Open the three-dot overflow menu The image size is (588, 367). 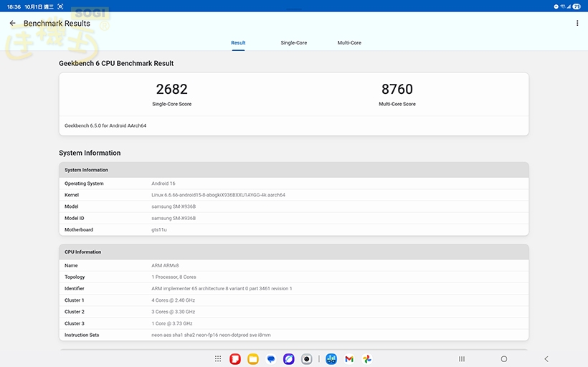click(577, 24)
